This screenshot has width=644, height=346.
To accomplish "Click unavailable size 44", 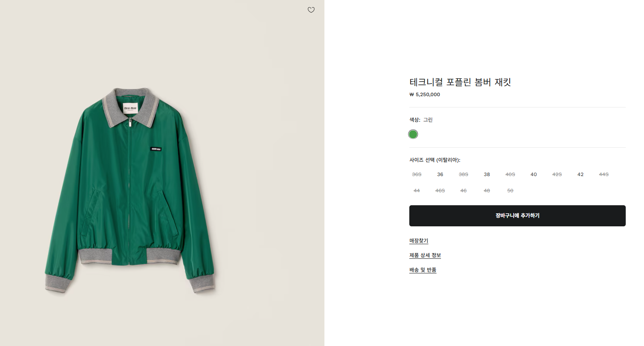I will click(417, 191).
